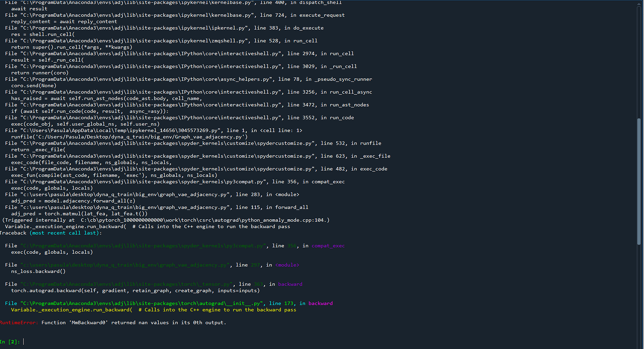Click the 'torch.autograd.backward(self, gradient, ...' line
The height and width of the screenshot is (349, 644).
click(x=135, y=290)
